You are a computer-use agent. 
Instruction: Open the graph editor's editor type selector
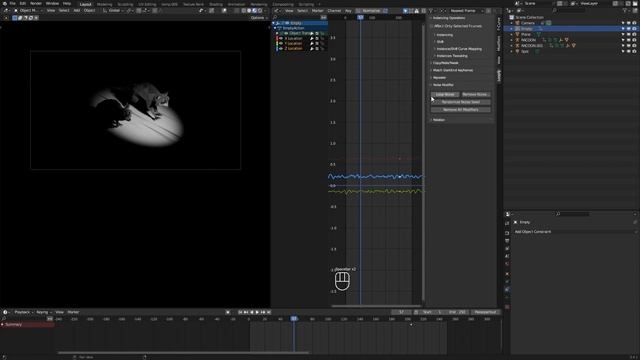[278, 11]
